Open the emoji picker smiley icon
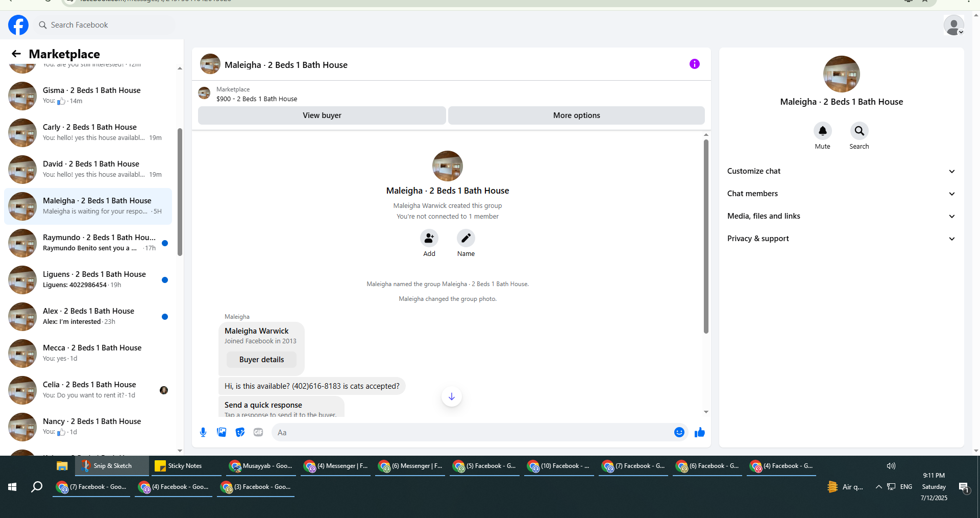 pyautogui.click(x=679, y=432)
